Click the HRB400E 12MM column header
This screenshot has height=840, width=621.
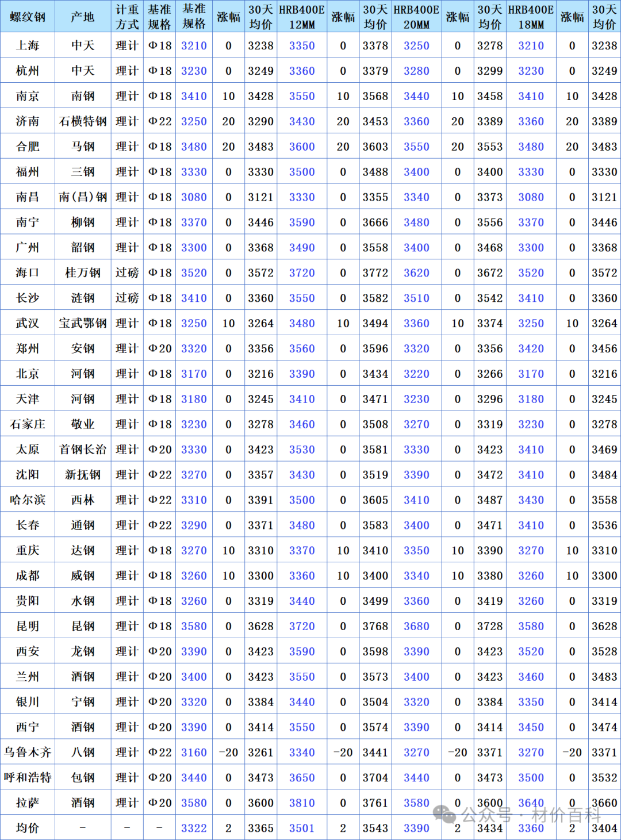[302, 17]
